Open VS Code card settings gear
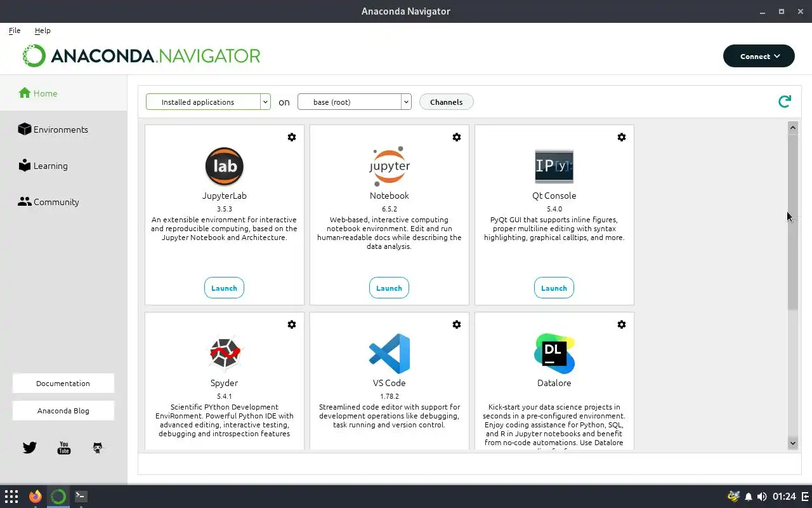 pos(457,324)
